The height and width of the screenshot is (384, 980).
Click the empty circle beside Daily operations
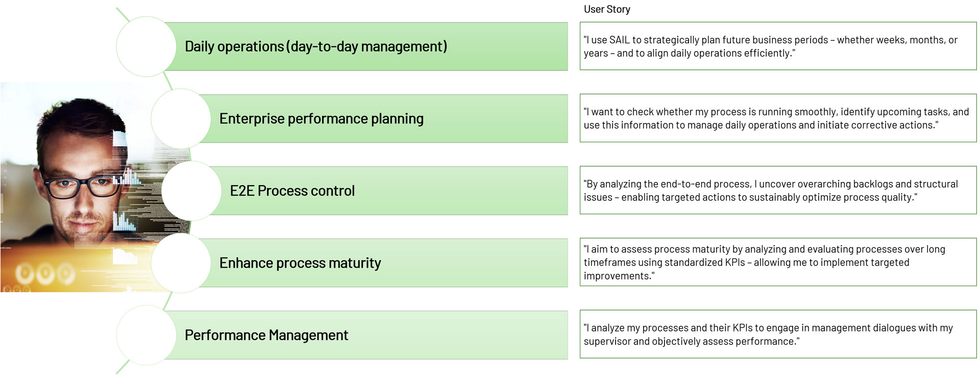pyautogui.click(x=146, y=46)
